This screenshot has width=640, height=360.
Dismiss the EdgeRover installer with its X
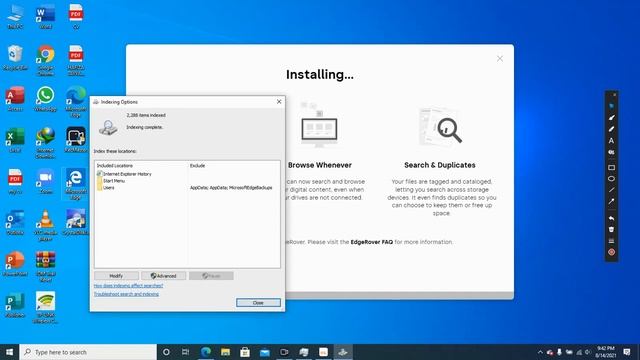[500, 59]
